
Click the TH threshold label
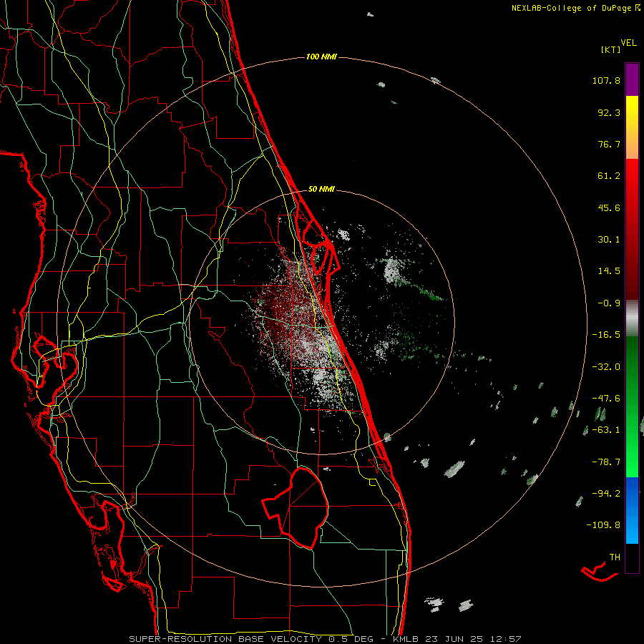[615, 557]
